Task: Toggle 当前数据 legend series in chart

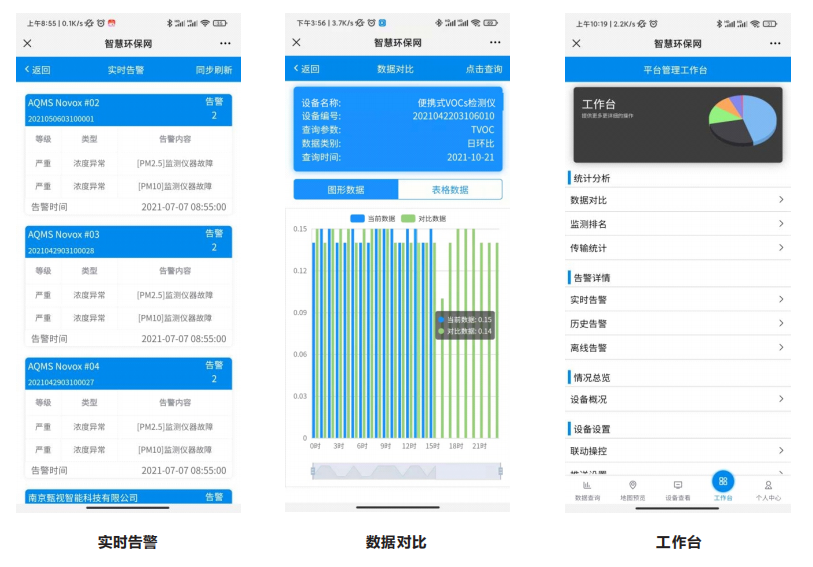Action: pyautogui.click(x=373, y=219)
